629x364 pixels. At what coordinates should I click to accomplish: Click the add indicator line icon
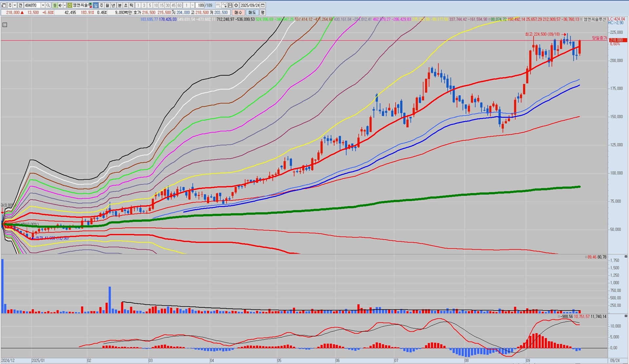(224, 5)
